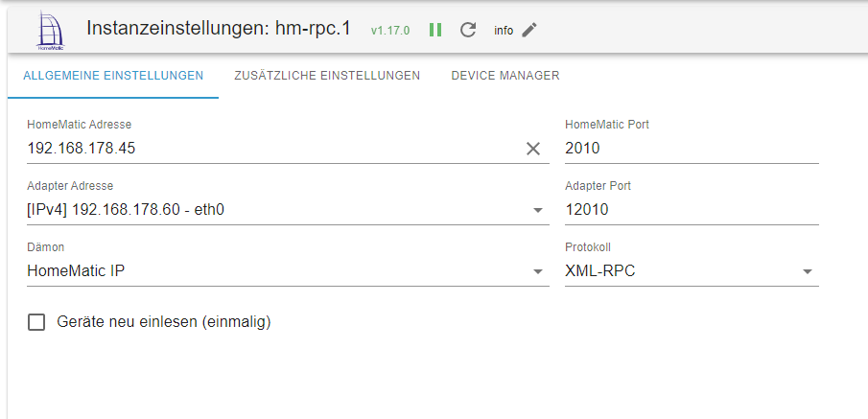Click the v1.17.0 version label
The width and height of the screenshot is (868, 419).
click(x=390, y=31)
